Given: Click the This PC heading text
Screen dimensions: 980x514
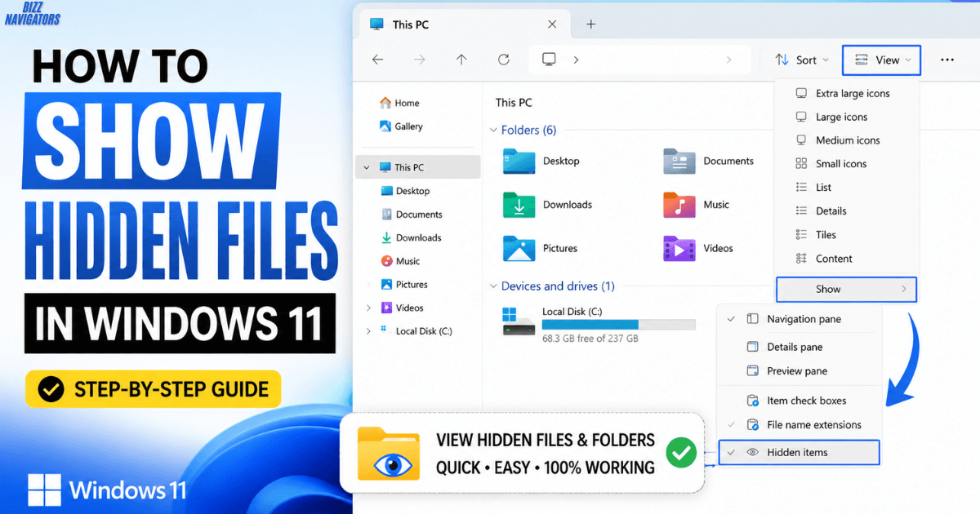Looking at the screenshot, I should pyautogui.click(x=514, y=103).
